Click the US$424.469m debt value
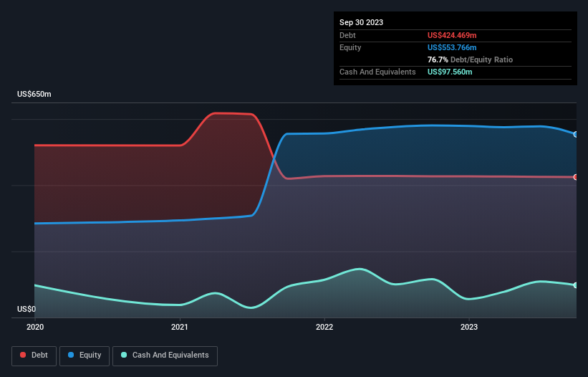The width and height of the screenshot is (588, 377). [452, 35]
